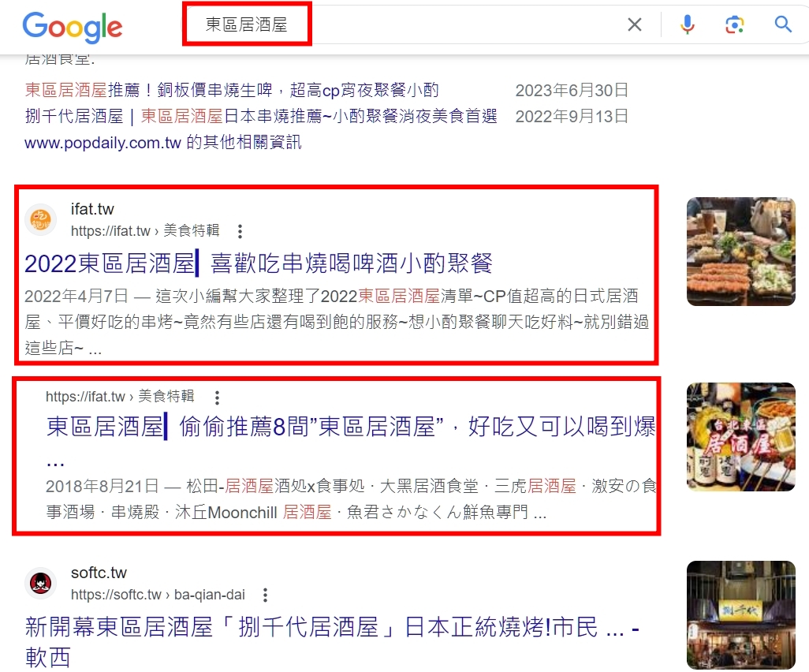Open Google Lens image search icon
The image size is (809, 672).
(735, 24)
